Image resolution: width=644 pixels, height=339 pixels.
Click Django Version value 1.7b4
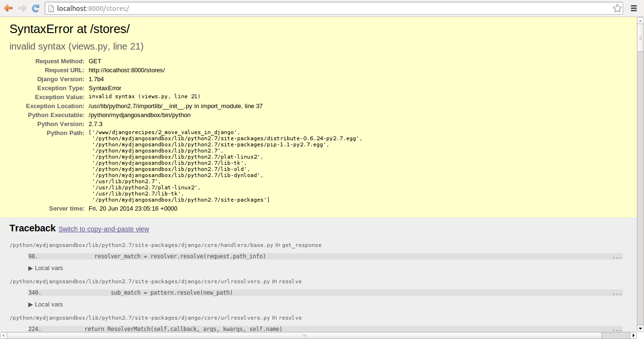pyautogui.click(x=96, y=79)
